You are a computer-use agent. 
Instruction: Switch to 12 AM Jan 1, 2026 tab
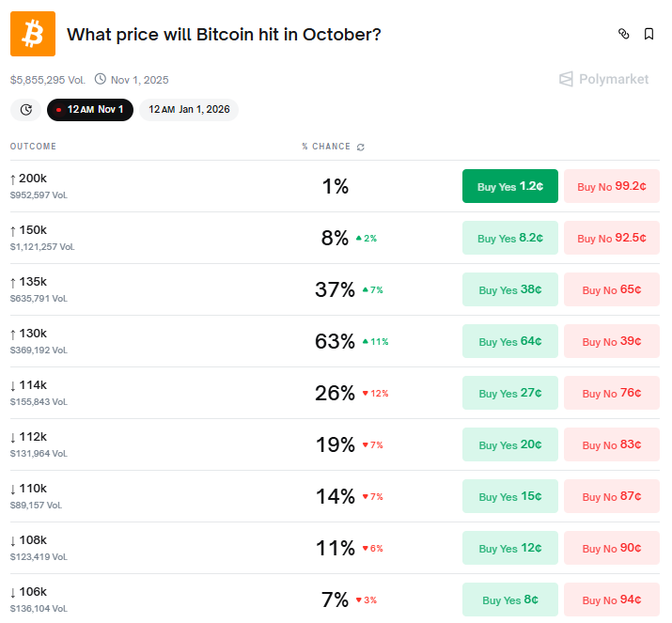click(x=189, y=110)
